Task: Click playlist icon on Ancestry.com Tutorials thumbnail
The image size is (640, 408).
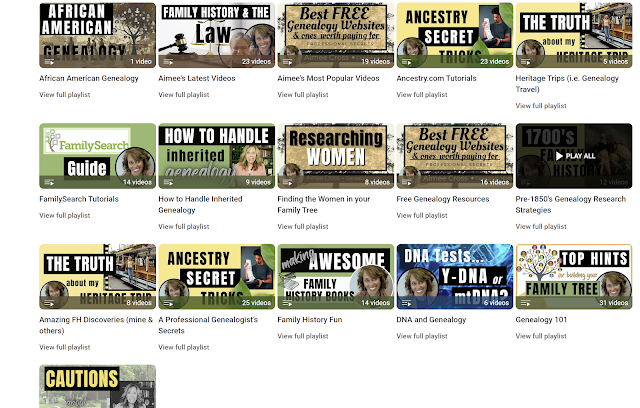Action: 407,62
